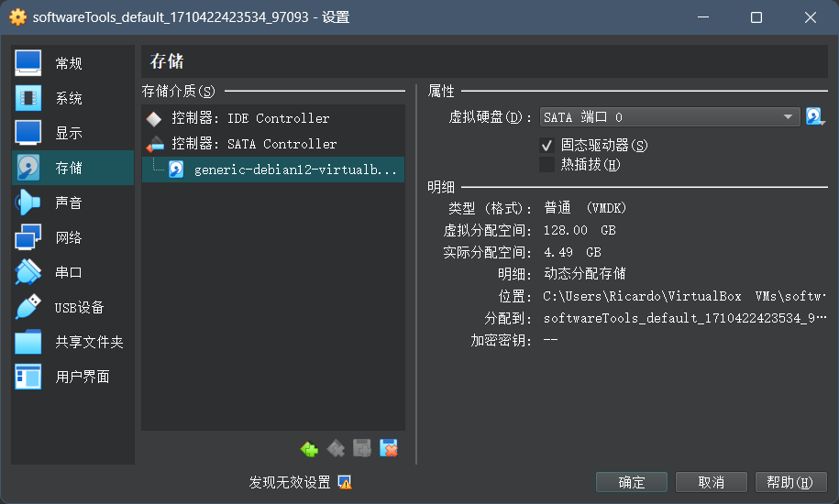Screen dimensions: 839x504
Task: Open the 系统 (System) settings page
Action: pos(72,98)
